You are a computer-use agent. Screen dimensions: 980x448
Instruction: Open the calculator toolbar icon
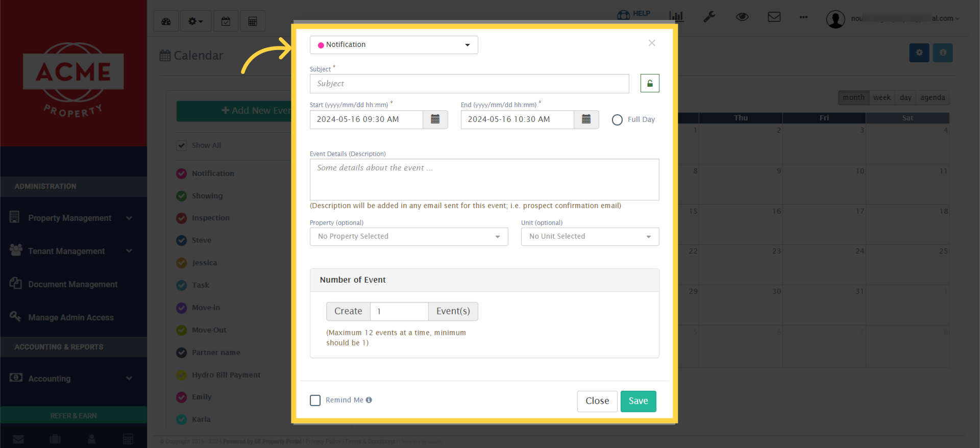253,21
